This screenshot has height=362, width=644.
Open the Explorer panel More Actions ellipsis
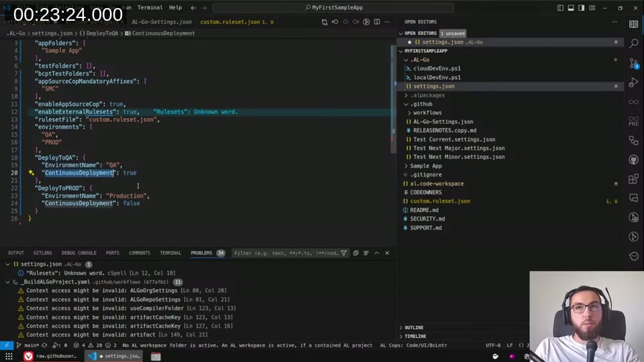(x=615, y=21)
